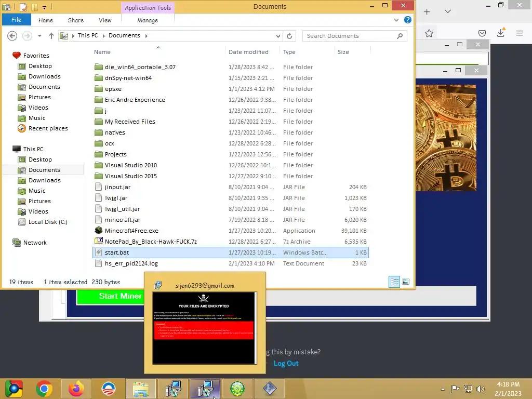Switch to the Details view icon
The width and height of the screenshot is (532, 399).
[x=394, y=282]
